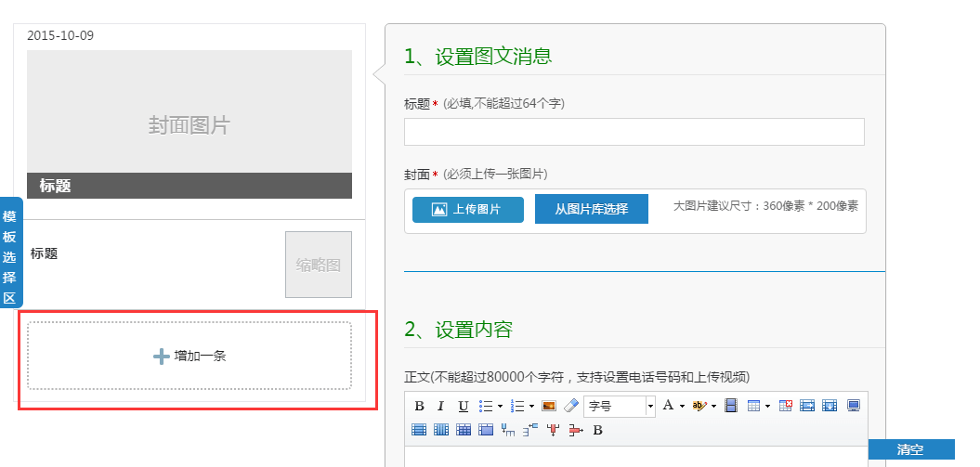
Task: Open the highlight color dropdown arrow
Action: click(x=713, y=407)
